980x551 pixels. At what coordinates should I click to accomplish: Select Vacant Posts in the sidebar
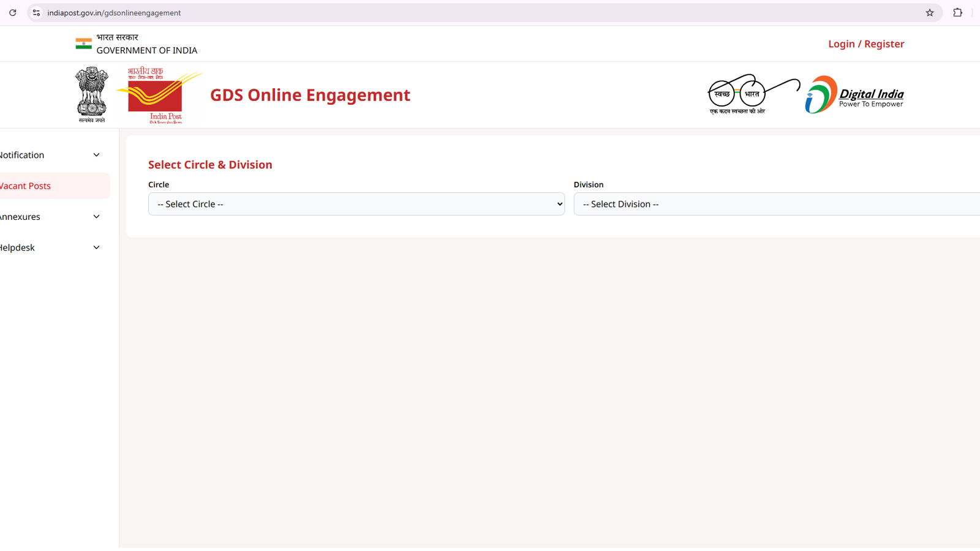pyautogui.click(x=54, y=186)
